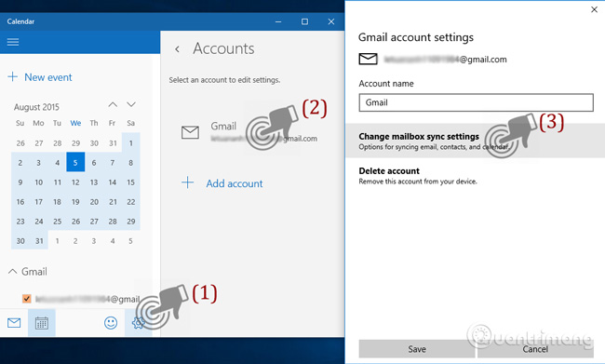Click the plus icon next to Add account
The width and height of the screenshot is (605, 364).
[x=187, y=182]
